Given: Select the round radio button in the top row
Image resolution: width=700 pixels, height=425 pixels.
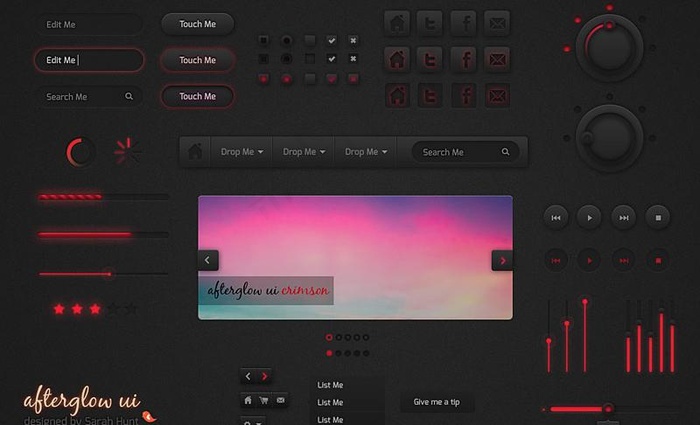Looking at the screenshot, I should click(x=287, y=40).
